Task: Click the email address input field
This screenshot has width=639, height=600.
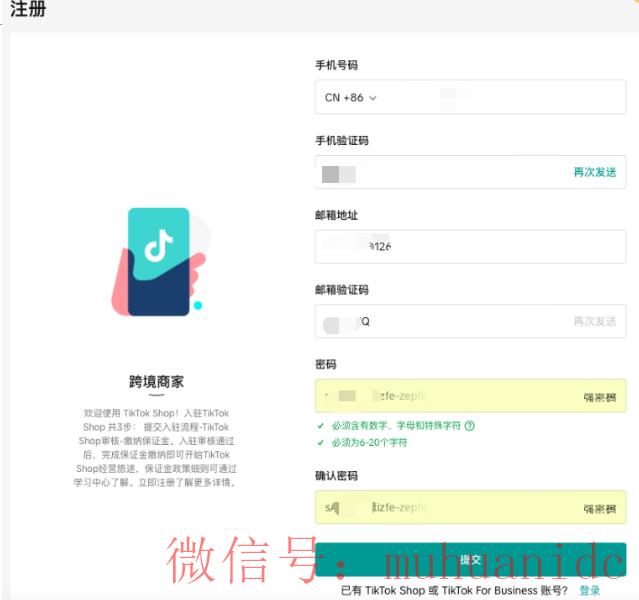Action: [x=470, y=247]
